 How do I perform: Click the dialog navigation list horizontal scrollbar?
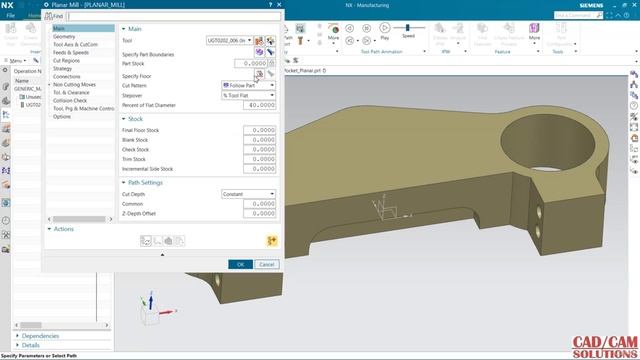80,219
